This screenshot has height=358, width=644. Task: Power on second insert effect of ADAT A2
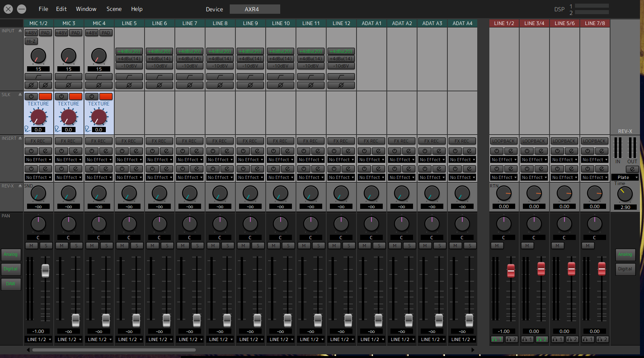[x=394, y=169]
